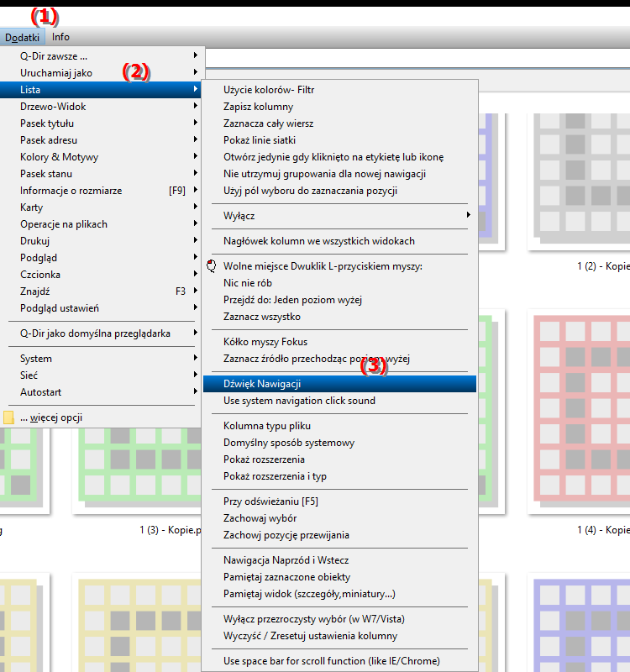Click the Dźwięk Nawigacji entry
Screen dimensions: 630x672
pos(339,384)
